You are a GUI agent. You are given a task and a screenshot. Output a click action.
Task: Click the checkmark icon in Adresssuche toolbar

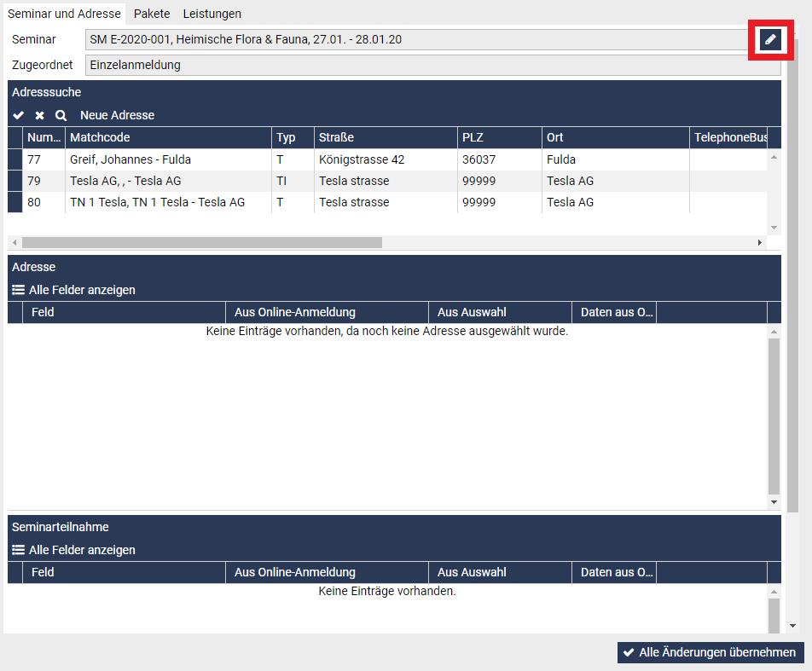[19, 115]
